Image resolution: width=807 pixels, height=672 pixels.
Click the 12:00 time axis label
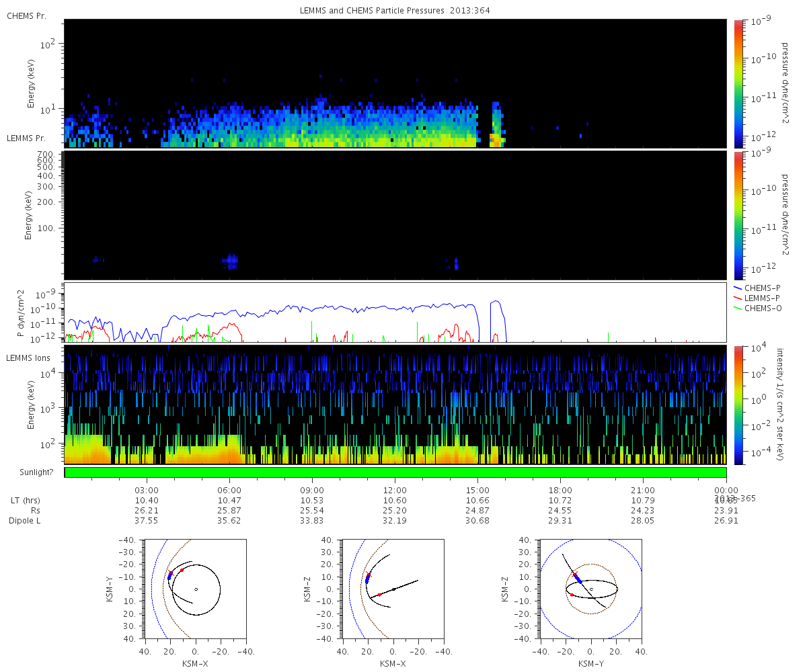point(395,491)
